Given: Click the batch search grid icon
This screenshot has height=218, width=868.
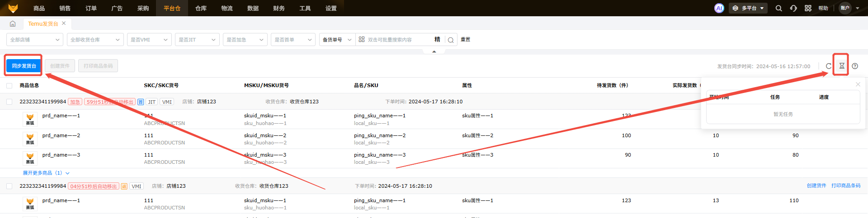Looking at the screenshot, I should point(361,39).
